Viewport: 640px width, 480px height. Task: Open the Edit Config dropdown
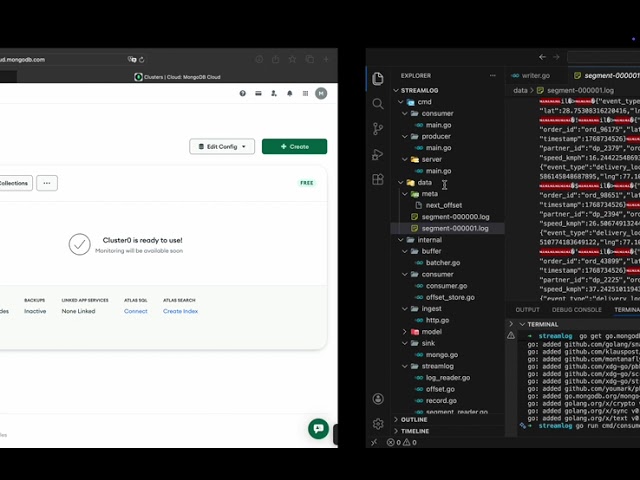tap(222, 147)
